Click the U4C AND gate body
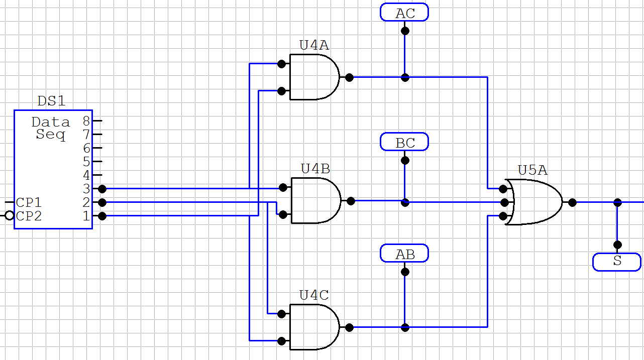644x360 pixels. pos(314,327)
